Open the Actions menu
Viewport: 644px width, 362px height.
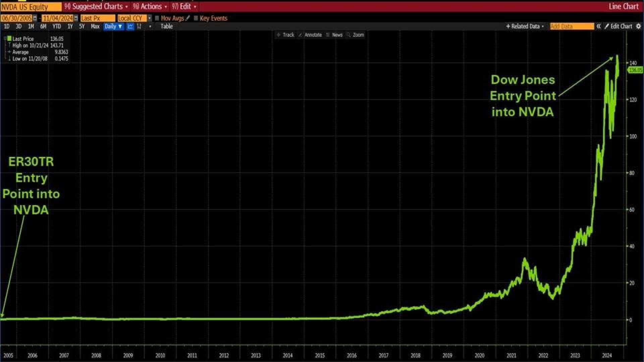[x=150, y=6]
